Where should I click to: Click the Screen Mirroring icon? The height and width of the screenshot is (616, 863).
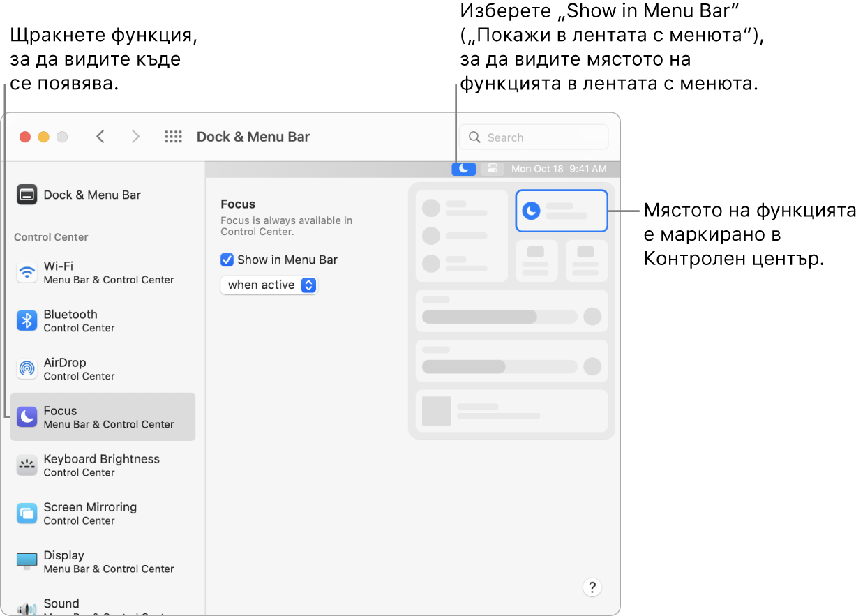[x=27, y=513]
